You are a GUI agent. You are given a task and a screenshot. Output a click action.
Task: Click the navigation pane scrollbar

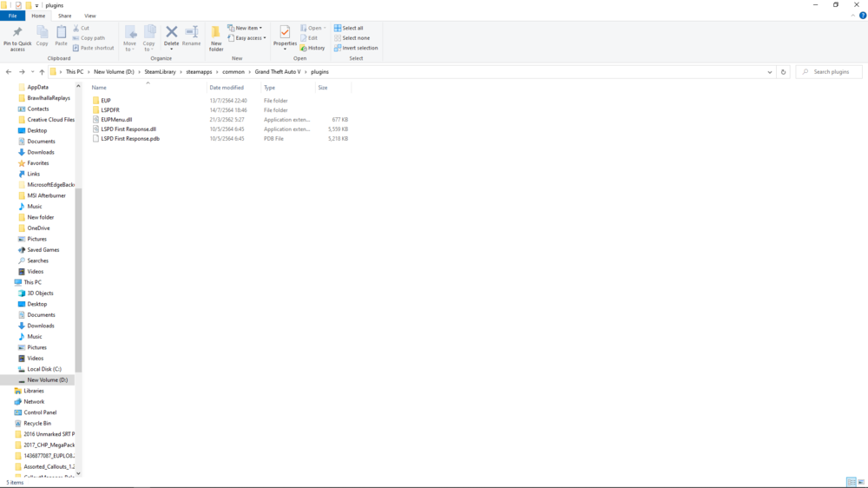[x=78, y=280]
